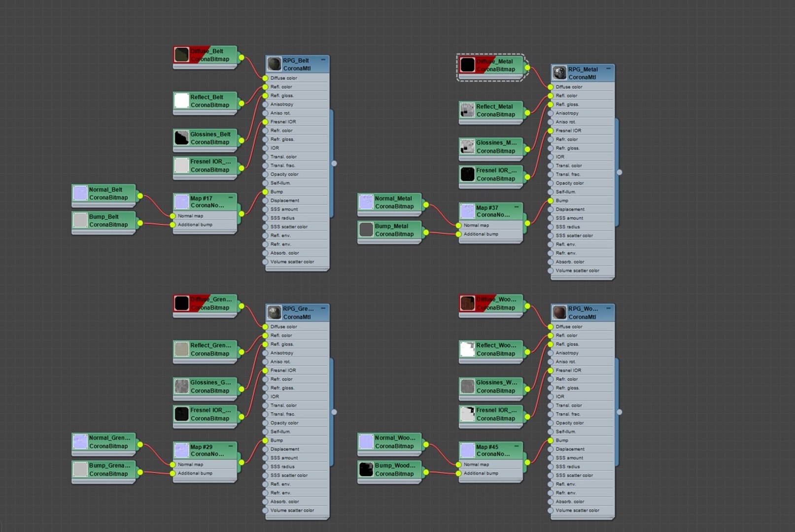Screen dimensions: 795x532
Task: Collapse the RPG_Metal material node
Action: point(609,68)
